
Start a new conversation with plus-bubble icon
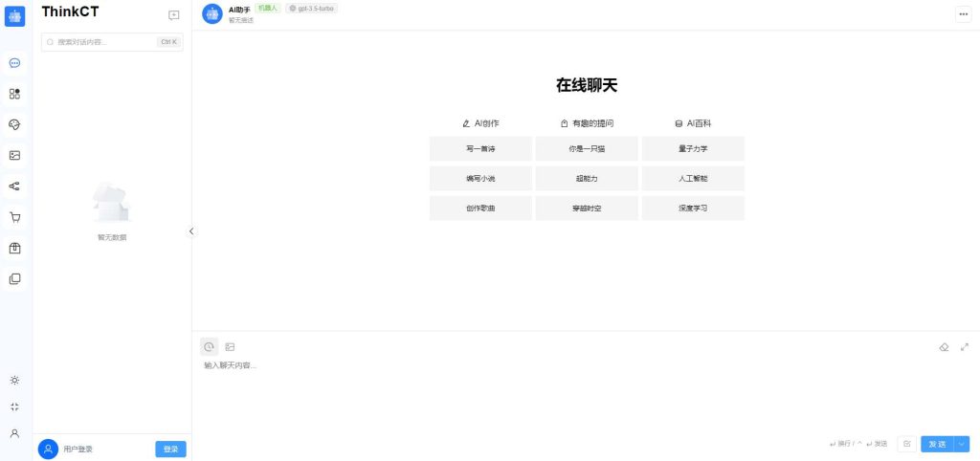click(174, 15)
